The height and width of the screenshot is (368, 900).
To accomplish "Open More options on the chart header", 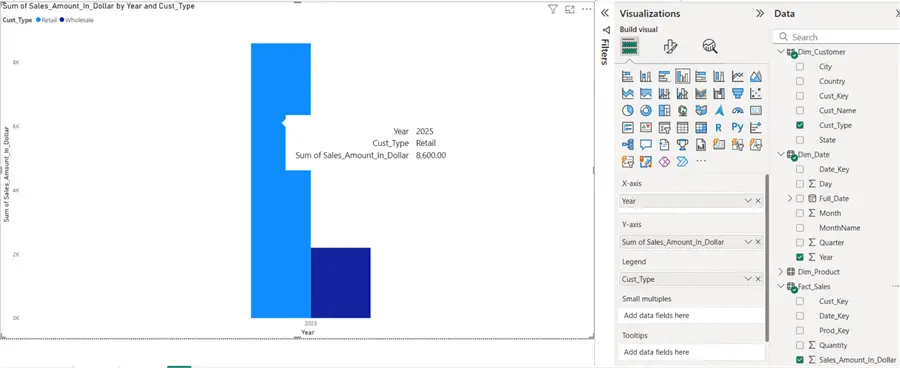I will (587, 9).
